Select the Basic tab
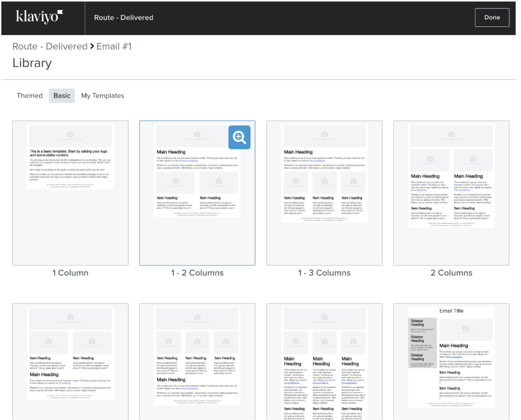This screenshot has height=420, width=521. point(62,96)
